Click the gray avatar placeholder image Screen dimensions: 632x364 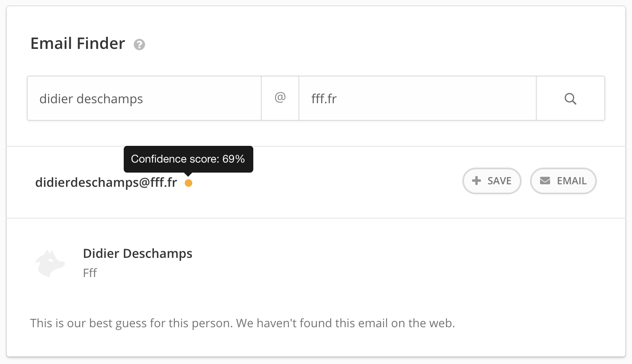coord(50,263)
